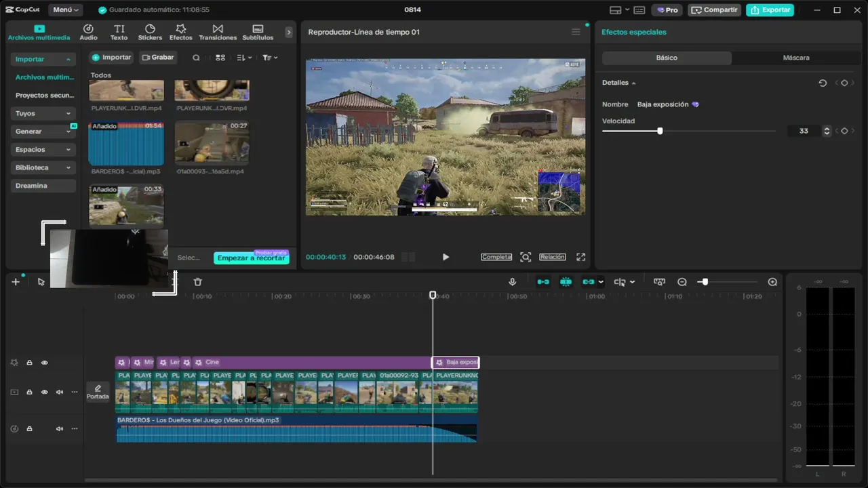Screen dimensions: 868x488
Task: Hide the effects track with eye icon
Action: (x=45, y=363)
